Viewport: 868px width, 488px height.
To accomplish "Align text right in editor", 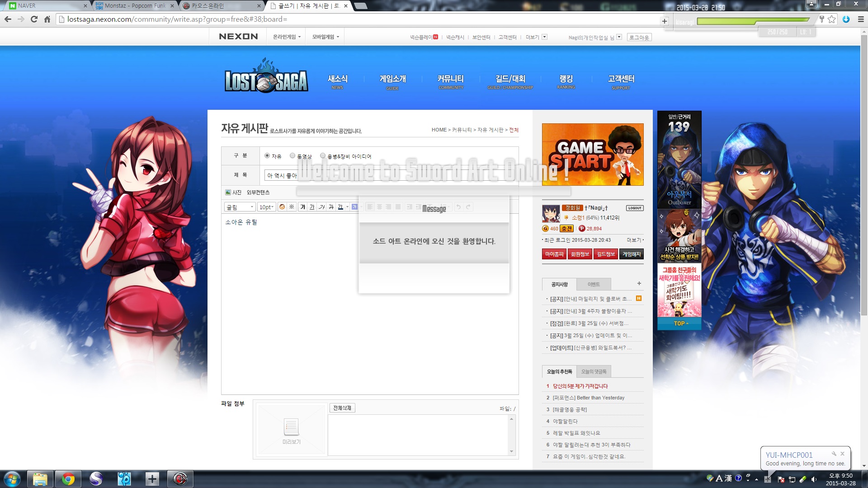I will coord(389,207).
